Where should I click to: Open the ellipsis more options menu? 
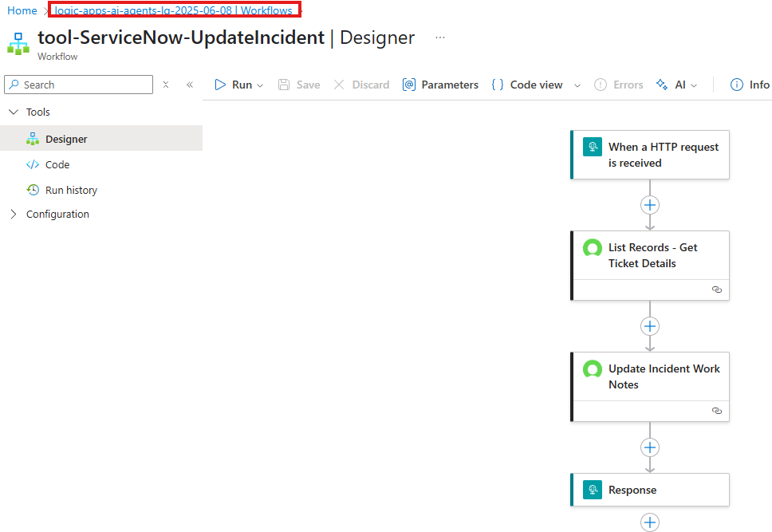pyautogui.click(x=440, y=37)
